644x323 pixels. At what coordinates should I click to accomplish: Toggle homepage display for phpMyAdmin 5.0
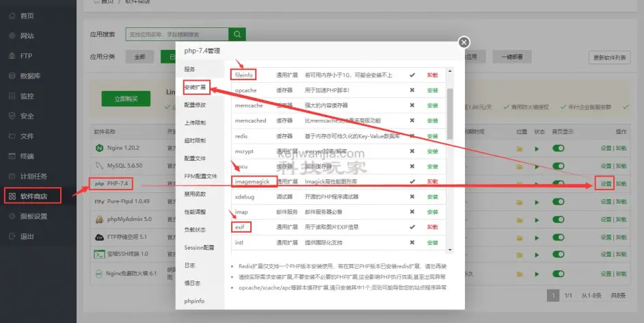[558, 219]
